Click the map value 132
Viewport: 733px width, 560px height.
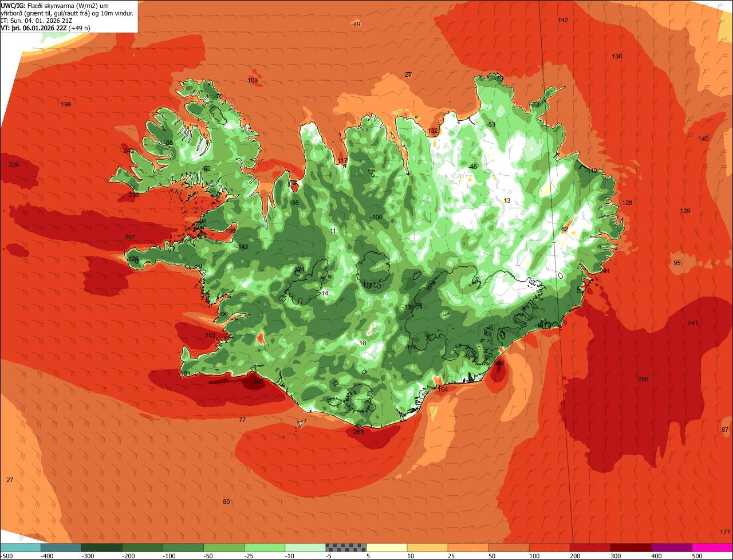(x=432, y=131)
